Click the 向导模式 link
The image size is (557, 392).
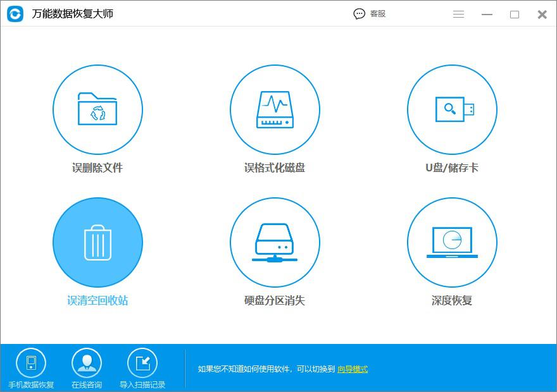(x=353, y=369)
